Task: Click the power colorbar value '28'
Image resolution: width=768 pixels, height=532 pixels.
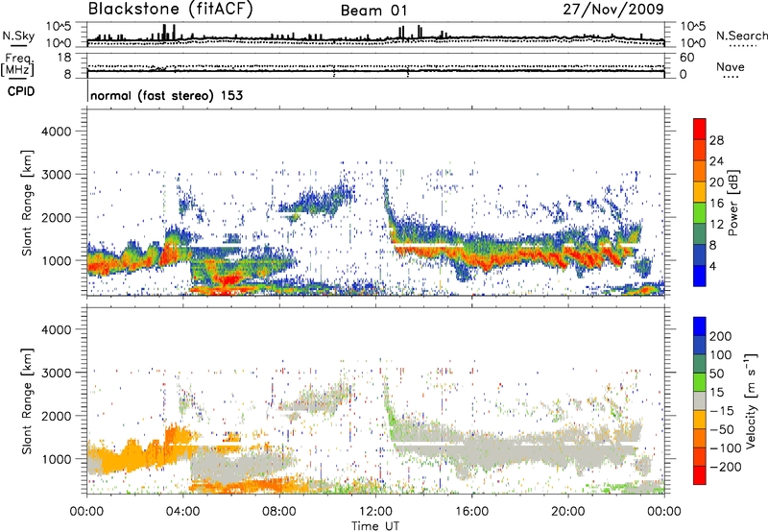Action: click(x=716, y=140)
